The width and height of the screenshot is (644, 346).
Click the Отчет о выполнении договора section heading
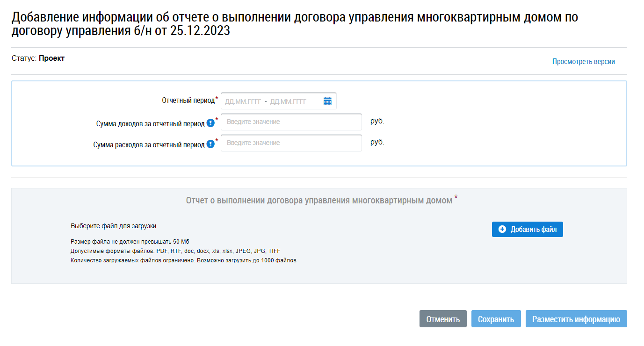[x=319, y=201]
